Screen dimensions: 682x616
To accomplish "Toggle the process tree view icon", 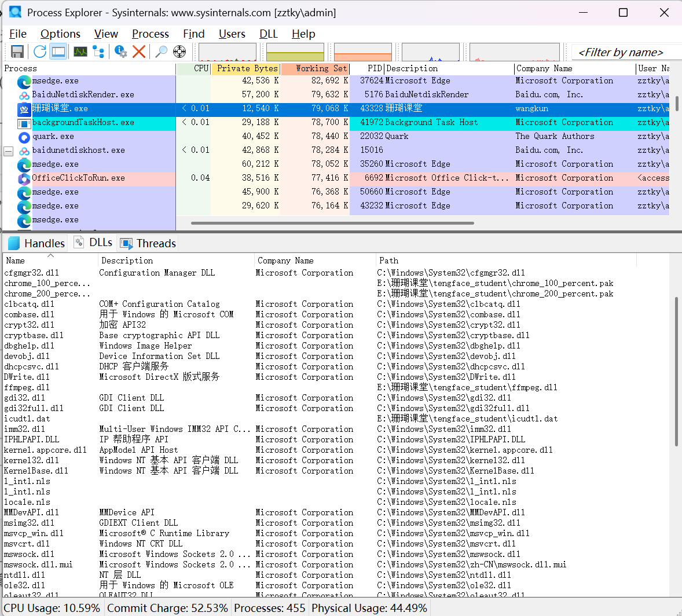I will 99,52.
